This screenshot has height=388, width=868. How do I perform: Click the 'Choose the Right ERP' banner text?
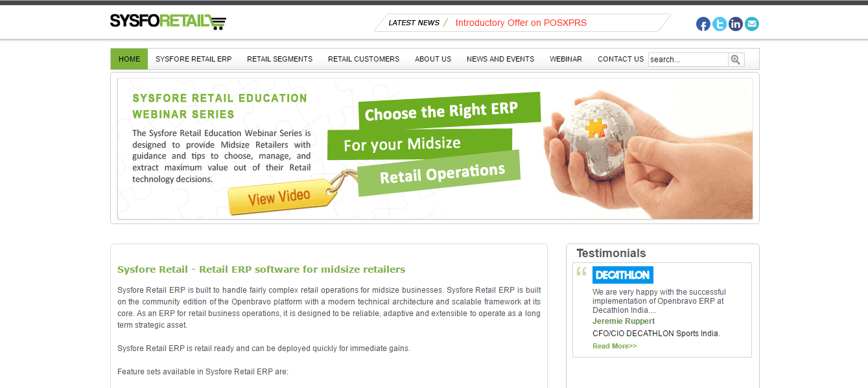441,111
